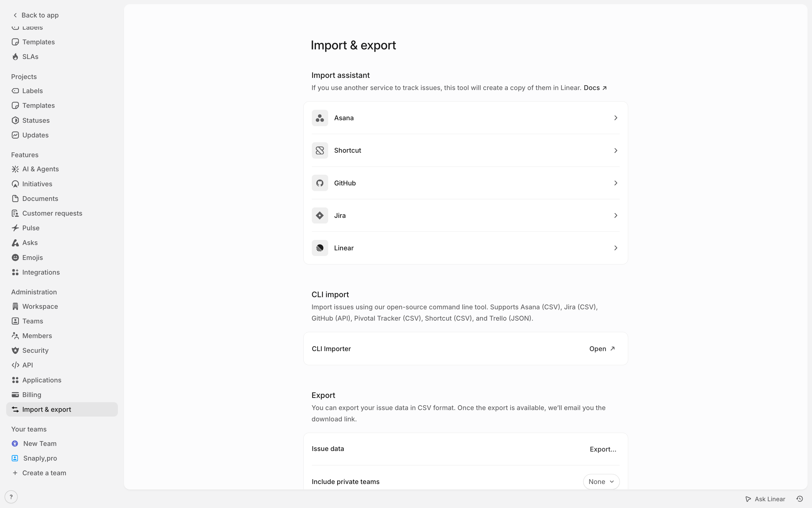This screenshot has width=812, height=508.
Task: Click the Linear logo icon
Action: (320, 248)
